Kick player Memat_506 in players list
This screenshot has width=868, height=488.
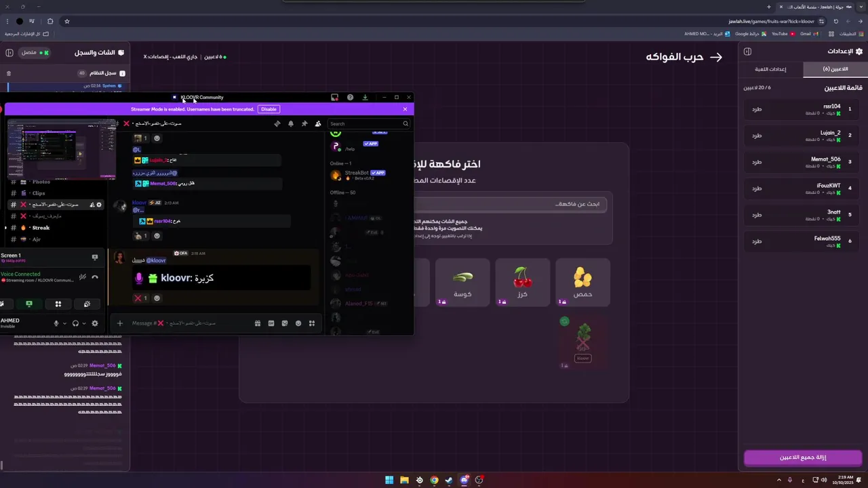pos(757,162)
